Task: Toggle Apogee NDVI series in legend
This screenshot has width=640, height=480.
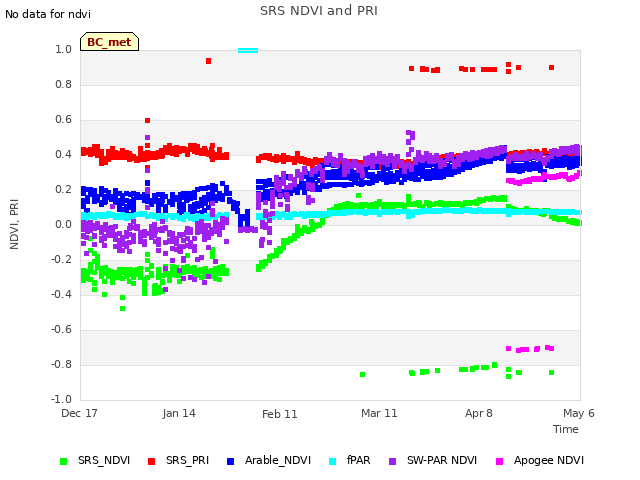Action: point(540,460)
